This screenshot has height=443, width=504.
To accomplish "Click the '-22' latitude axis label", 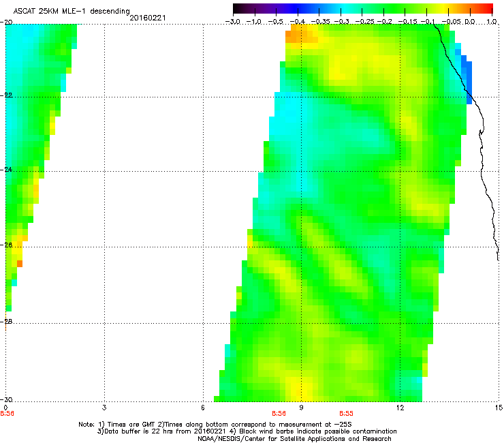I will pyautogui.click(x=7, y=95).
